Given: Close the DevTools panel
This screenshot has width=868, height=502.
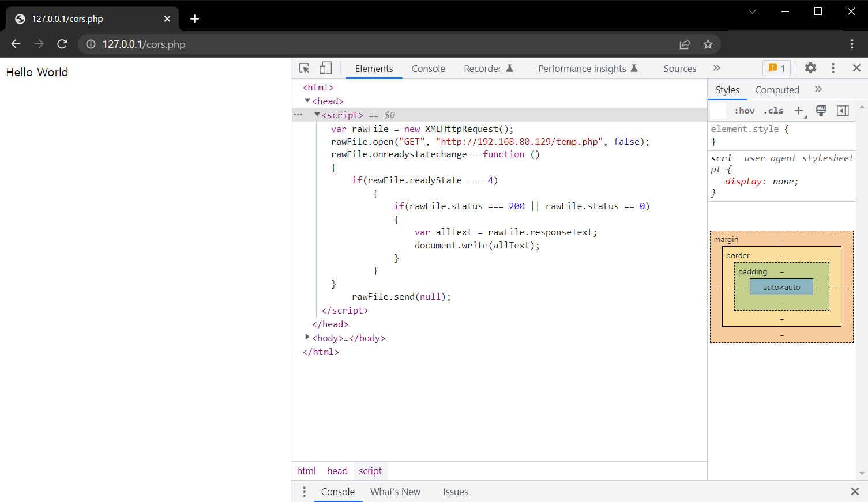Looking at the screenshot, I should tap(856, 68).
